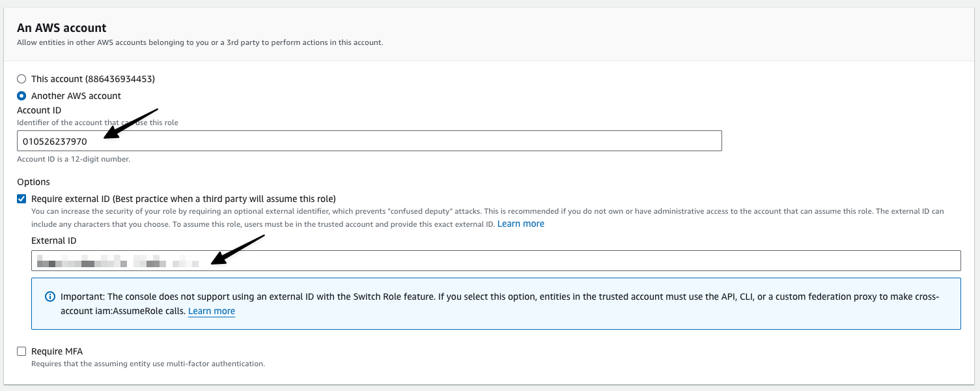The height and width of the screenshot is (391, 980).
Task: Click the "Allow entities in other AWS accounts" description
Action: tap(199, 42)
